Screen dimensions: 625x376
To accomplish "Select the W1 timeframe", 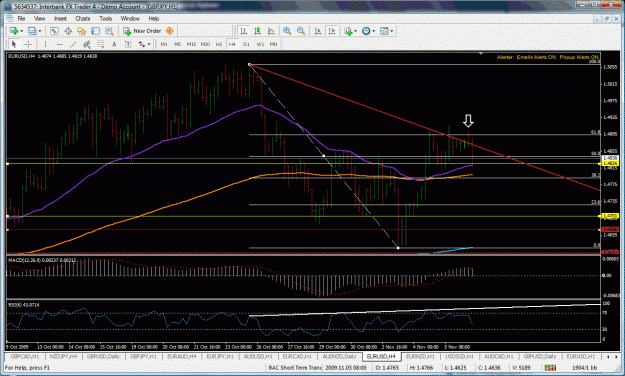I will point(260,44).
